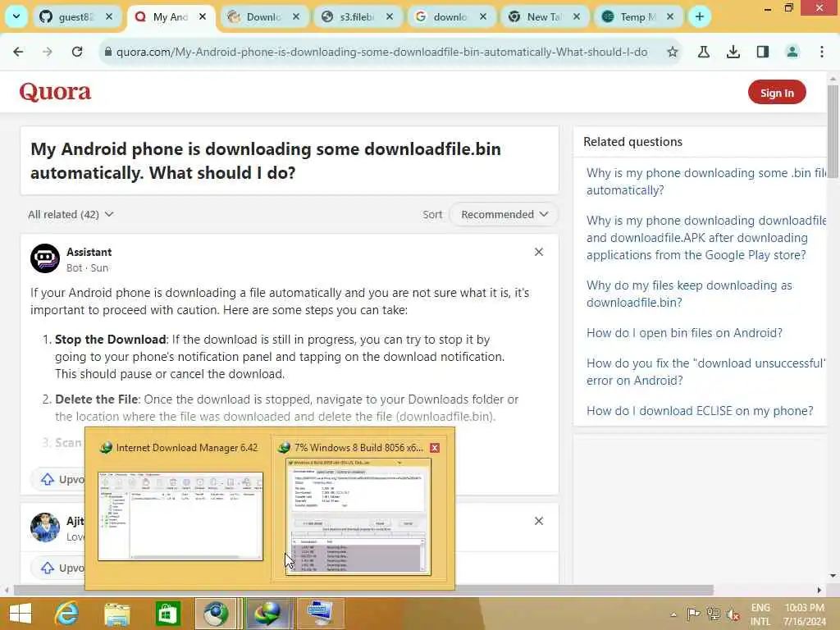Open the tab search dropdown arrow
Screen dimensions: 840x630
(16, 16)
